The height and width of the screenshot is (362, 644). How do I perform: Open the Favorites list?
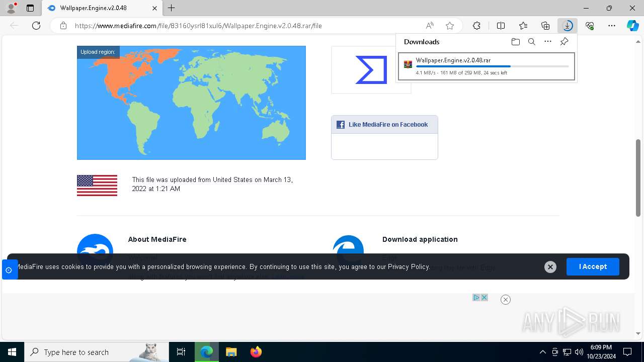[523, 26]
